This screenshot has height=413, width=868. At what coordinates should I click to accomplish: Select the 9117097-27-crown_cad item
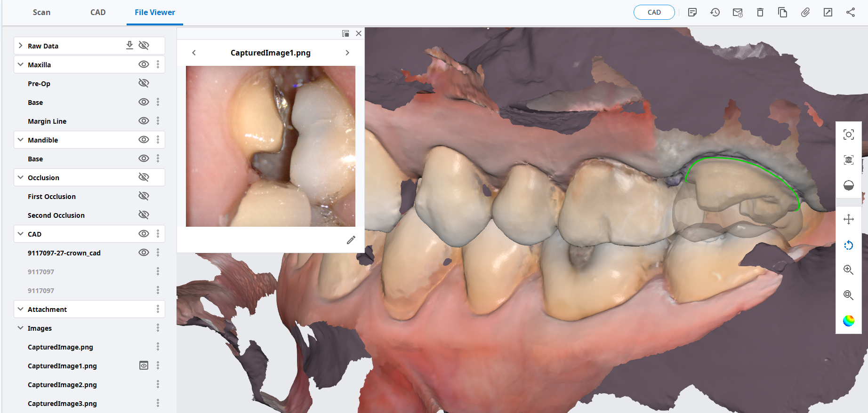pyautogui.click(x=64, y=253)
